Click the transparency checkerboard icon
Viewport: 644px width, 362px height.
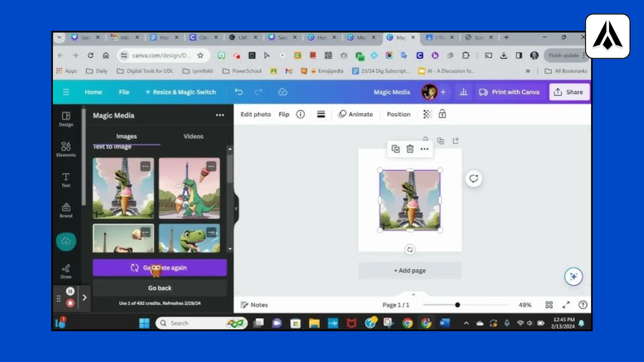[x=427, y=114]
